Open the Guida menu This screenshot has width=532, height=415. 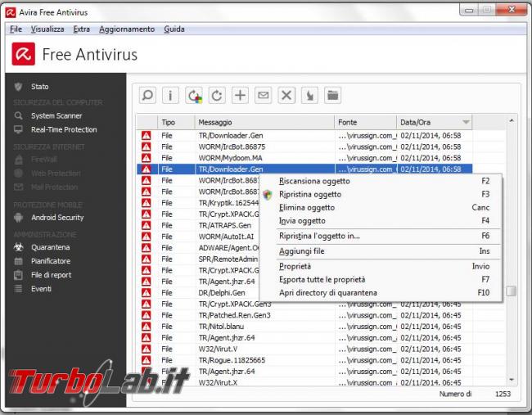(x=174, y=29)
